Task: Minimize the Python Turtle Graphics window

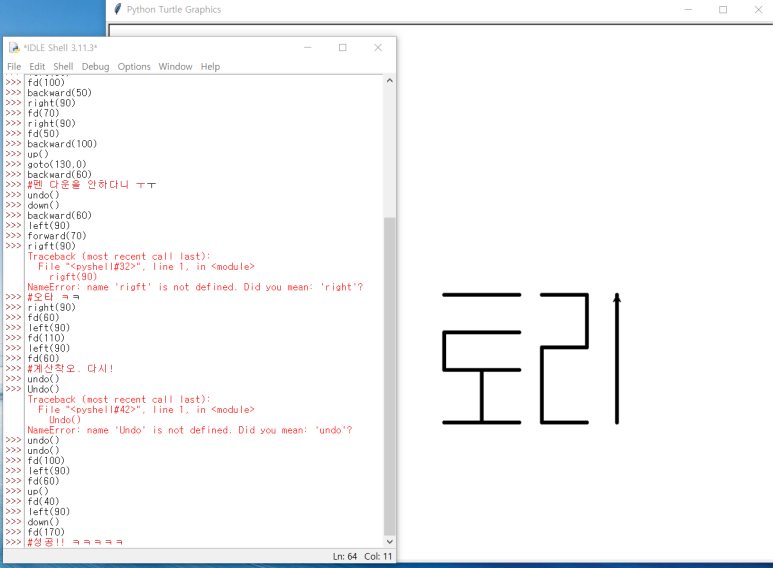Action: pyautogui.click(x=687, y=10)
